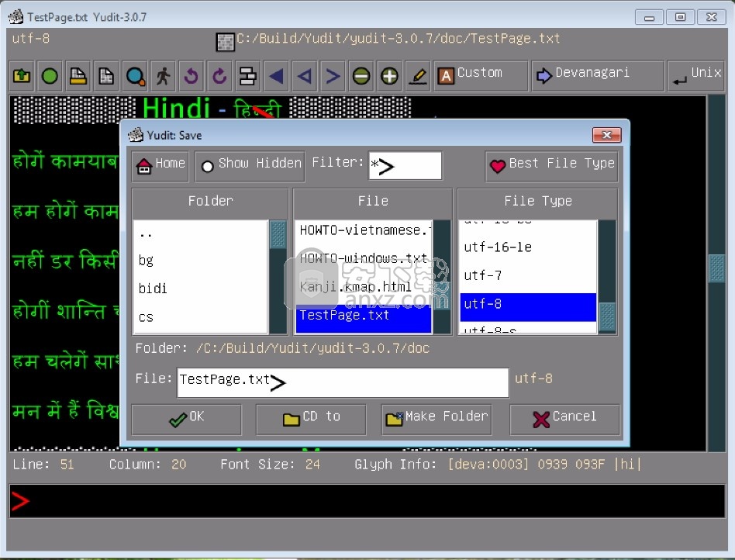Click the Filter input field
Viewport: 735px width, 560px height.
405,165
